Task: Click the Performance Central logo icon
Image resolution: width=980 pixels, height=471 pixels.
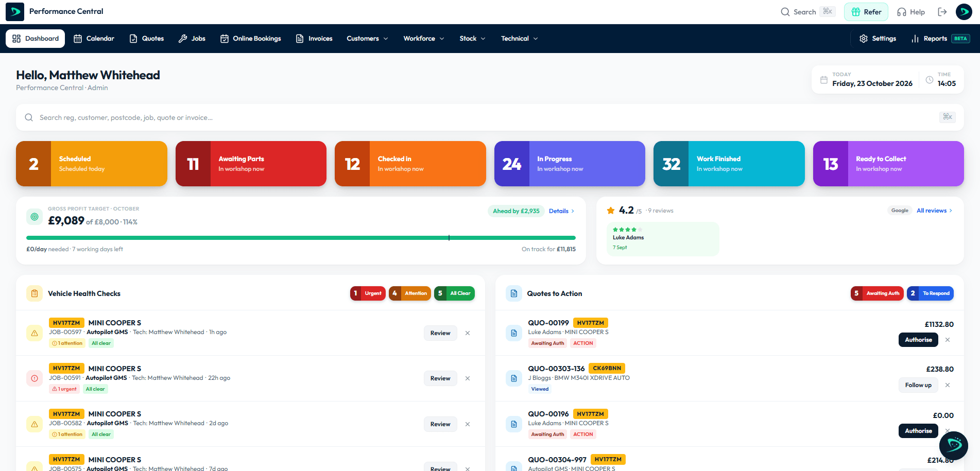Action: point(15,11)
